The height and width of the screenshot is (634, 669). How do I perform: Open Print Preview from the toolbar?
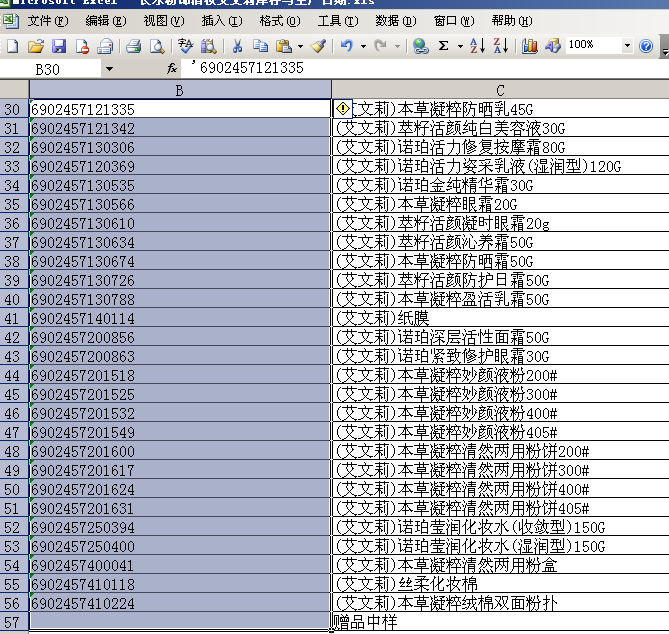pyautogui.click(x=157, y=46)
